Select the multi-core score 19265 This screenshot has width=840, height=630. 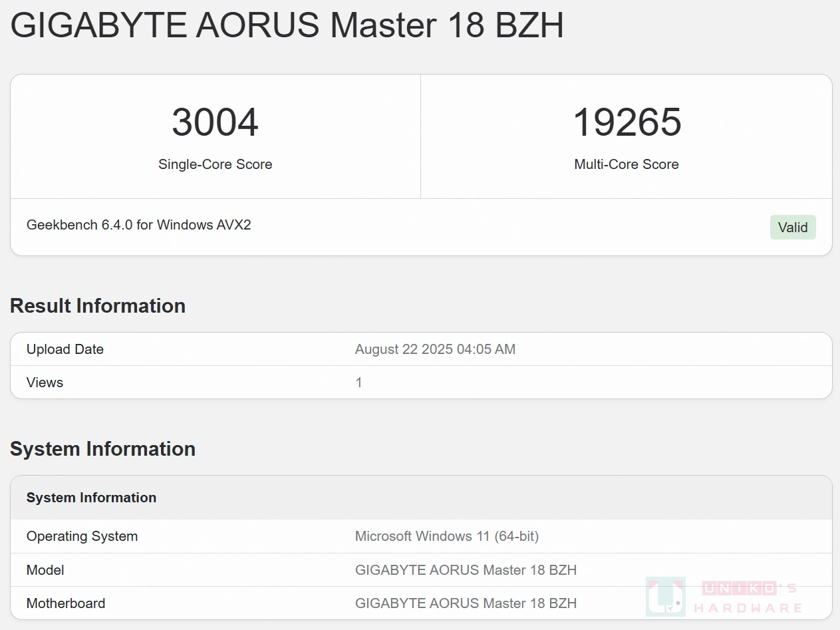[x=627, y=122]
